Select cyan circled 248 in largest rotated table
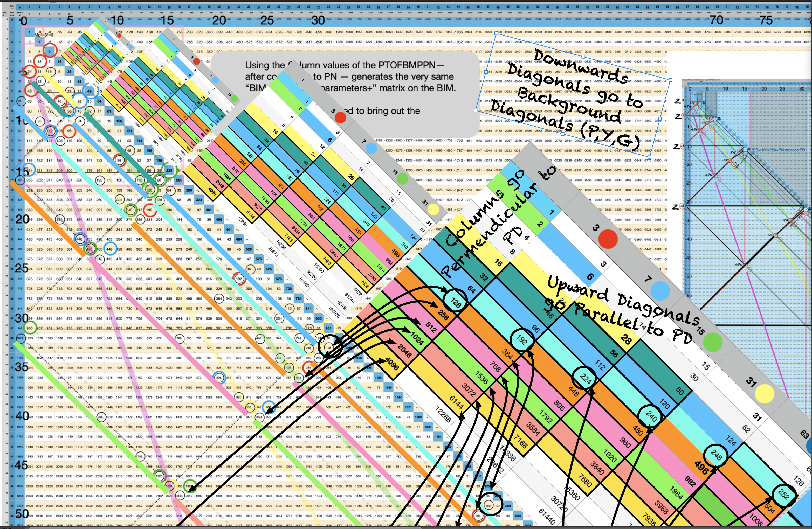This screenshot has width=812, height=529. pyautogui.click(x=715, y=455)
